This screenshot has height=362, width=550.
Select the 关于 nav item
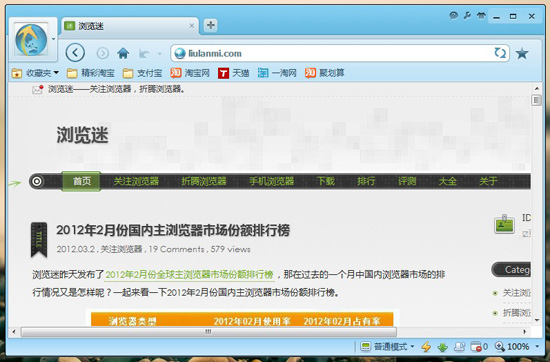488,181
